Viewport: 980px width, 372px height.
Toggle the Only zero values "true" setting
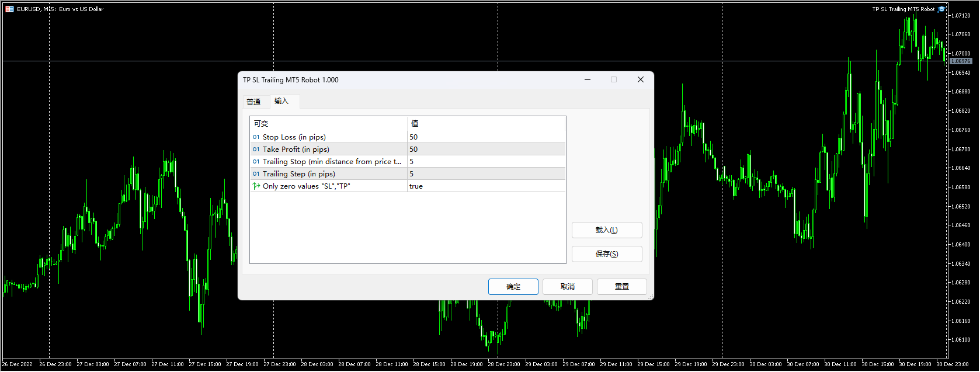tap(486, 186)
